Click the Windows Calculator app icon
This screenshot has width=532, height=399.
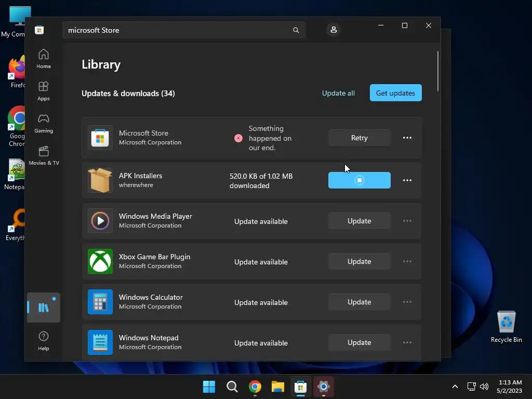[100, 302]
